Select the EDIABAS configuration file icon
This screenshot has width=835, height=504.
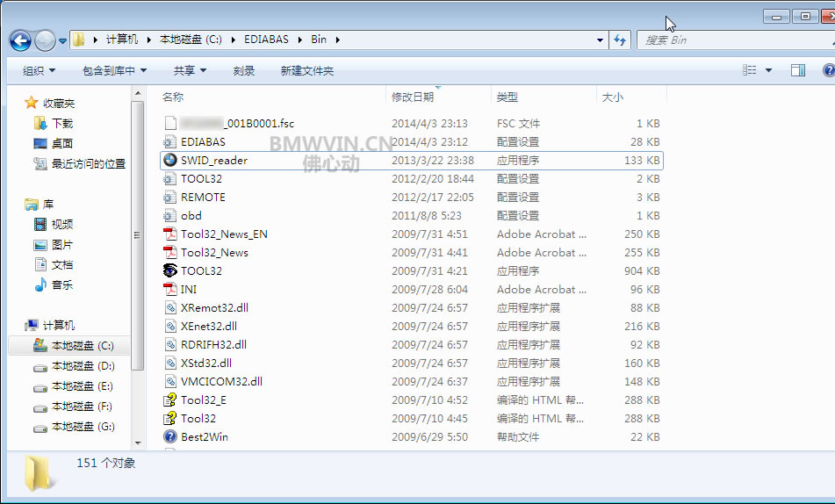pyautogui.click(x=169, y=141)
